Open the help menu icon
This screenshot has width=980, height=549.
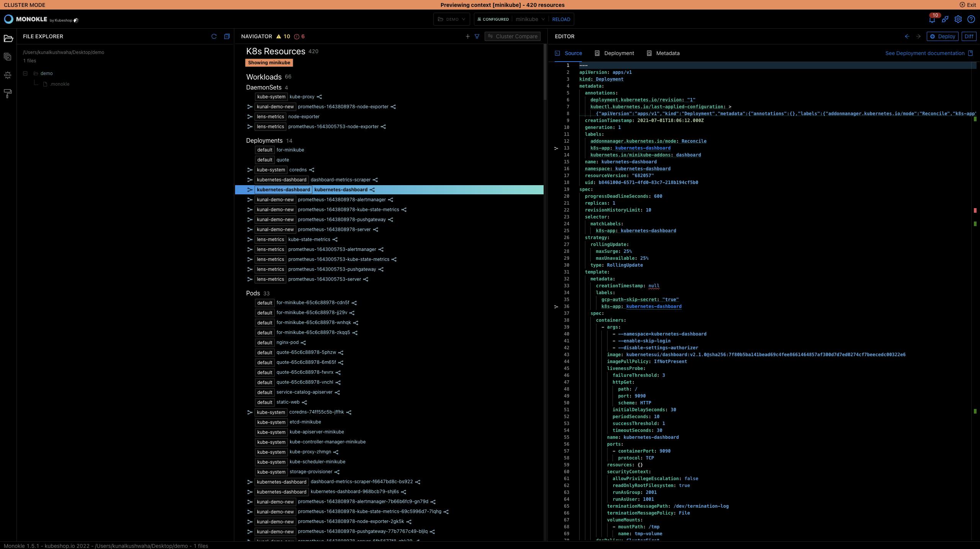(971, 19)
